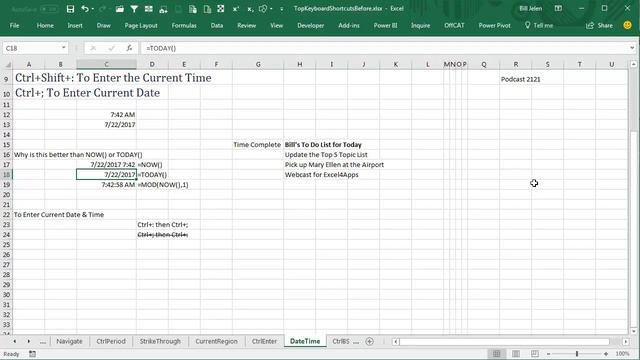Viewport: 640px width, 360px height.
Task: Open the View ribbon tab
Action: click(x=276, y=25)
